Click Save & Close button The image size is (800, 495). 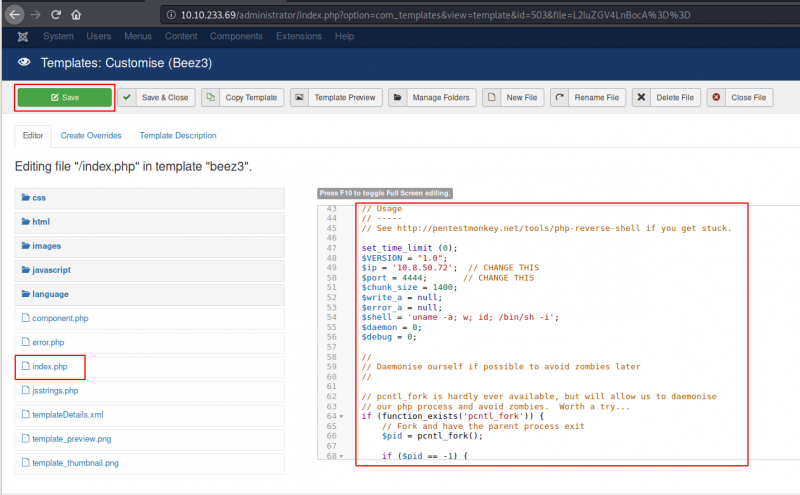(157, 97)
